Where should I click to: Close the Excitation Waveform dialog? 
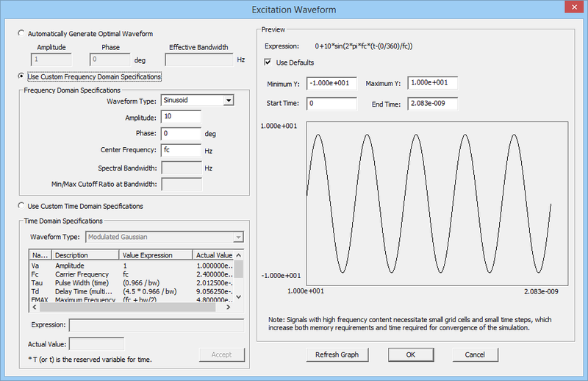pos(570,9)
